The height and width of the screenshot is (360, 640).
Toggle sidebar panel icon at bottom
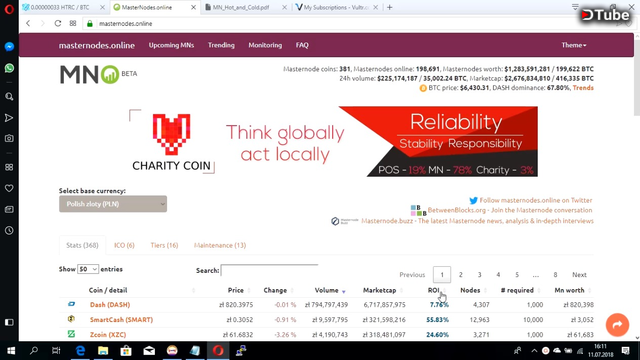click(x=9, y=322)
